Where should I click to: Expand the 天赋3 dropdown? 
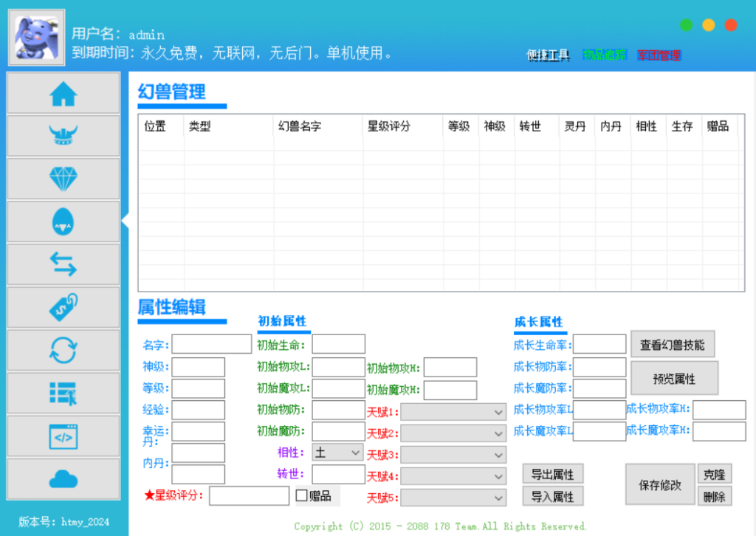click(453, 455)
